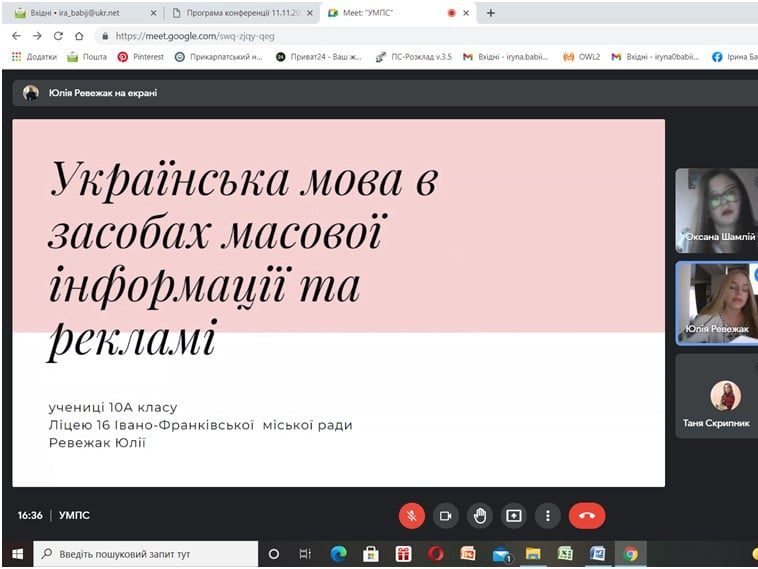Open the three-dot more options menu
Screen dimensions: 758x569
pos(547,516)
